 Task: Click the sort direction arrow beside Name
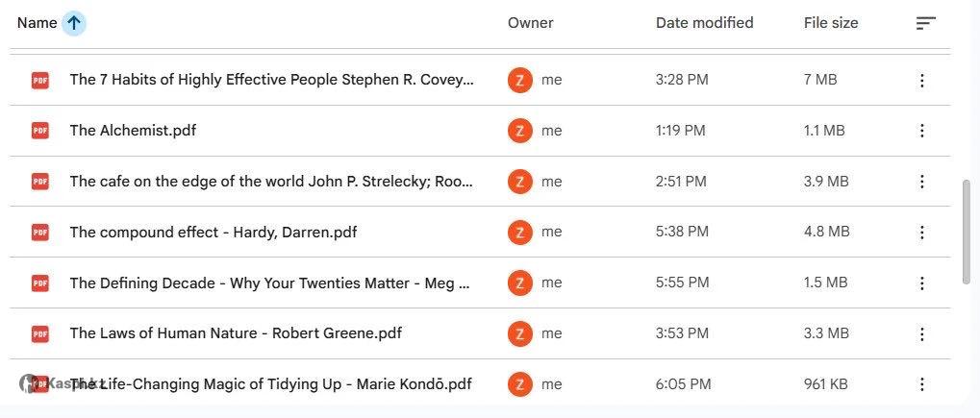click(x=74, y=23)
